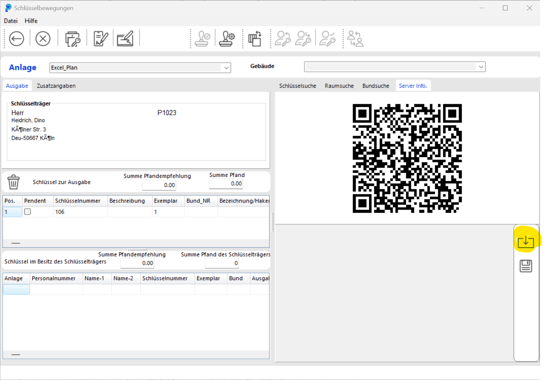Switch to the Zusatzangaben tab
Image resolution: width=544 pixels, height=380 pixels.
[x=56, y=86]
